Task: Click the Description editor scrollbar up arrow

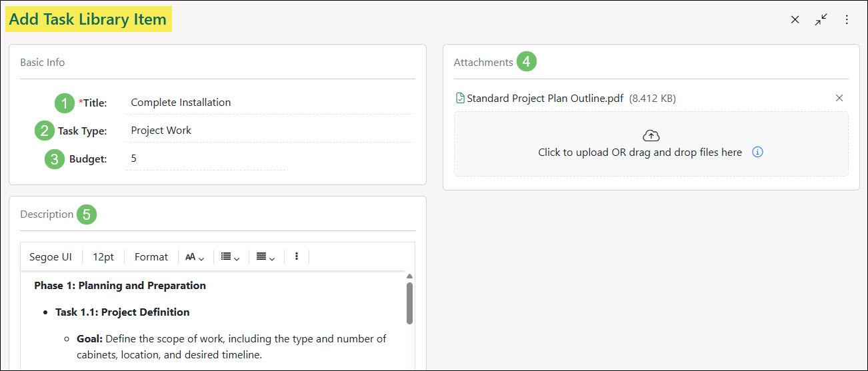Action: point(409,276)
